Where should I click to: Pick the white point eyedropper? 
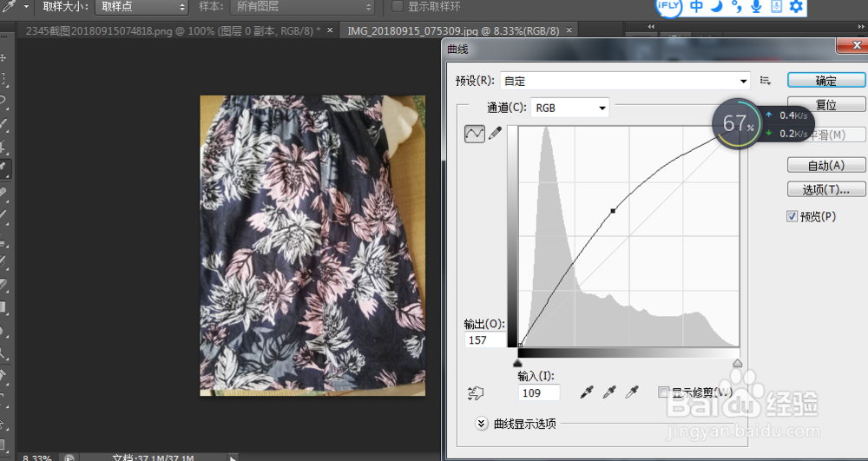[632, 392]
